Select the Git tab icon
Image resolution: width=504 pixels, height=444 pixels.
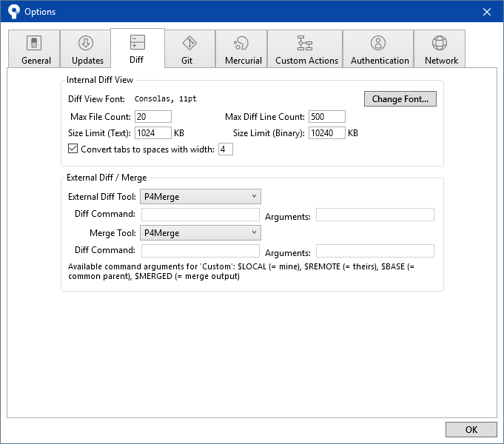(189, 43)
